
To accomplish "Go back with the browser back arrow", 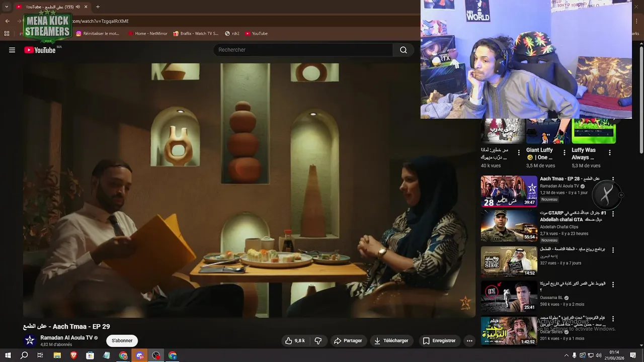I will [7, 21].
